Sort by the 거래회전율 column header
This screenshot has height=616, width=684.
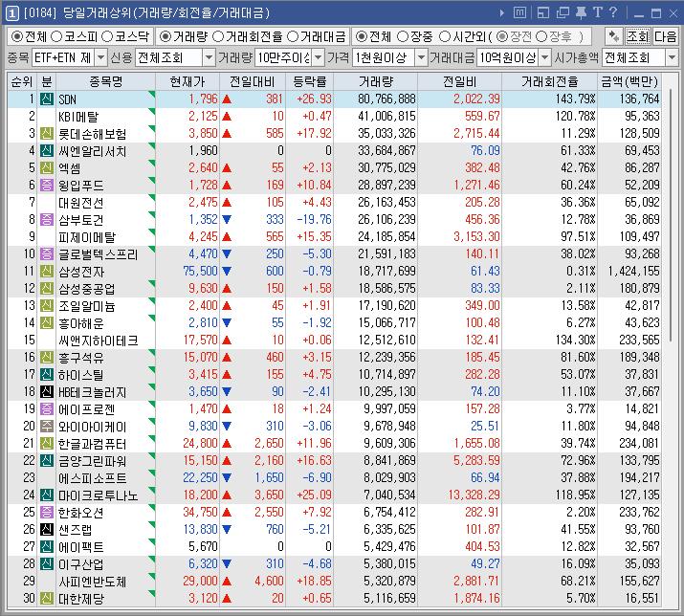(x=550, y=81)
